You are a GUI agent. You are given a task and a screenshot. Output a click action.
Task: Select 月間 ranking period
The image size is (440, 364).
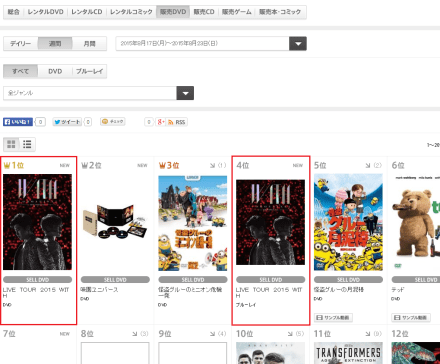pyautogui.click(x=89, y=44)
